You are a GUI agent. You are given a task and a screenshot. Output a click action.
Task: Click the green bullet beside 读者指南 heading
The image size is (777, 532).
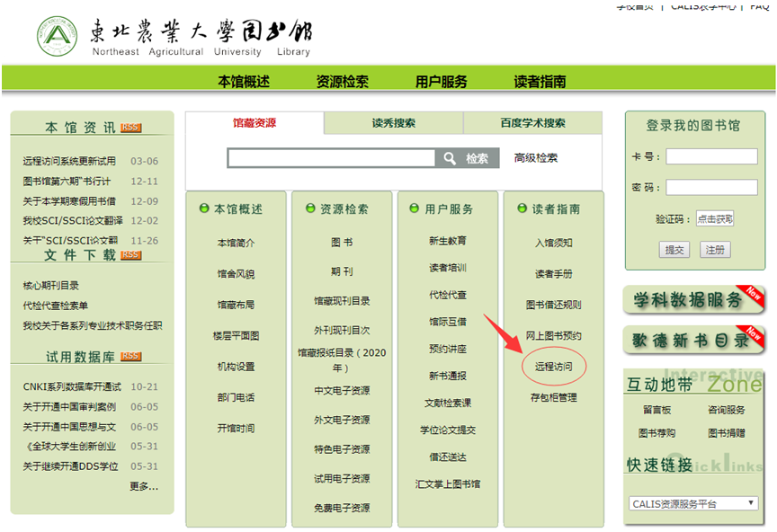[x=522, y=208]
